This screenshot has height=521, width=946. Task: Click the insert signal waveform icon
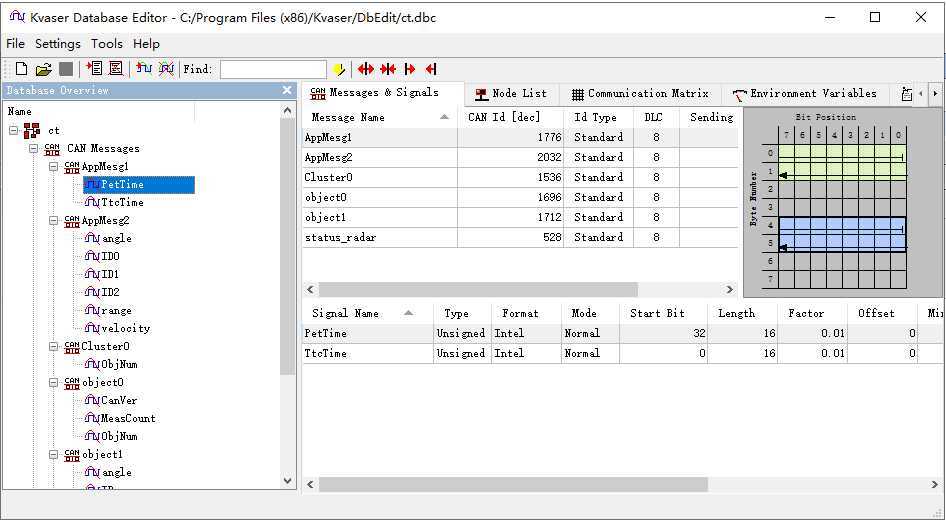pyautogui.click(x=144, y=69)
